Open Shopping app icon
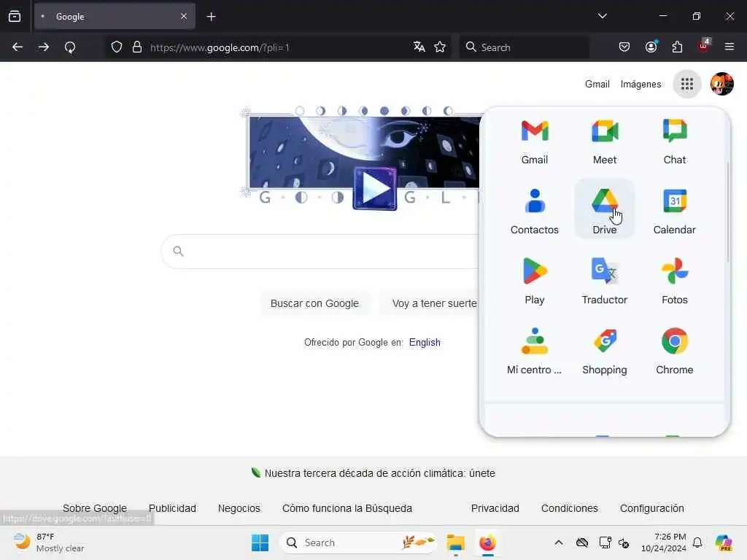 [x=605, y=352]
